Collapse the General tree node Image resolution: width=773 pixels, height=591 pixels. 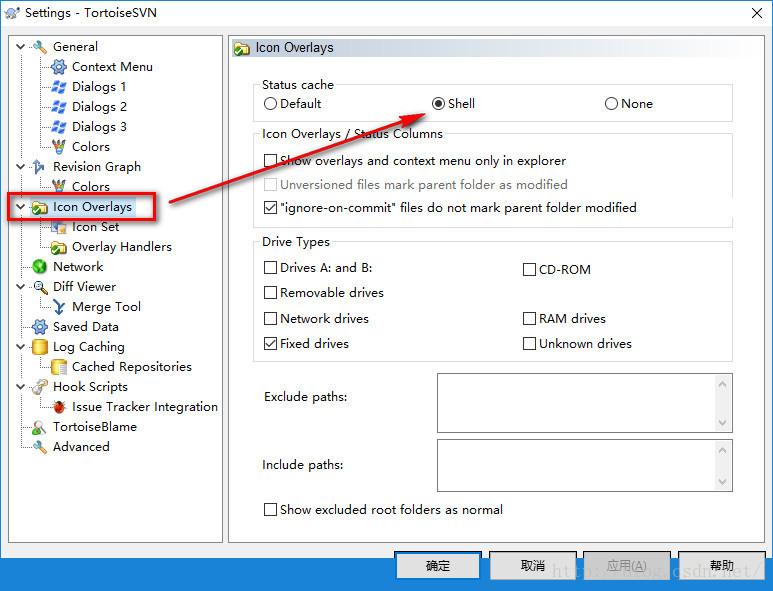20,47
